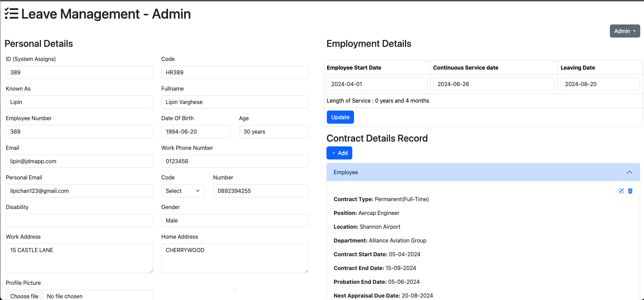The width and height of the screenshot is (644, 300).
Task: Click the Work Phone Number field
Action: [235, 161]
